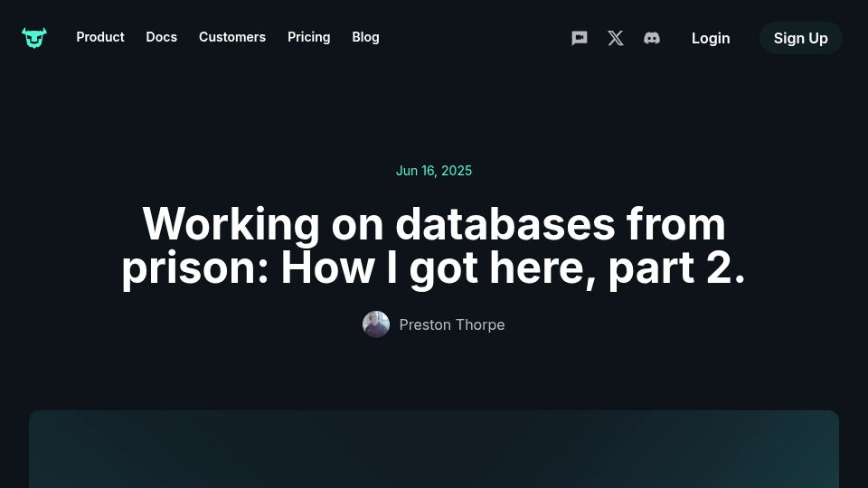The image size is (868, 488).
Task: Click the Login link
Action: (x=711, y=38)
